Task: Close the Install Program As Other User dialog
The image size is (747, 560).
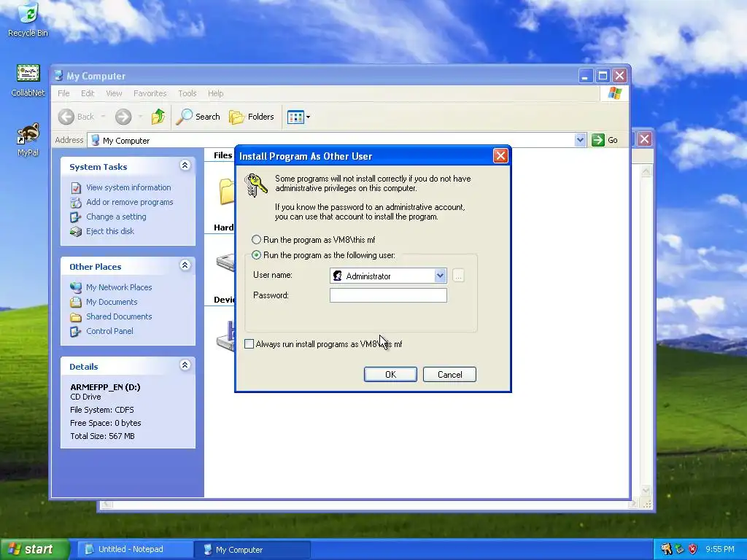Action: (500, 156)
